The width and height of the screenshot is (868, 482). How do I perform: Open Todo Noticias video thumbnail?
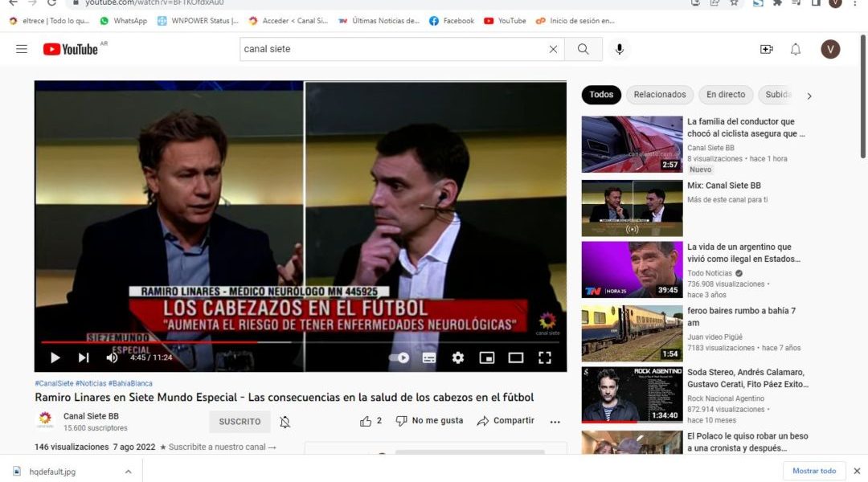click(633, 269)
